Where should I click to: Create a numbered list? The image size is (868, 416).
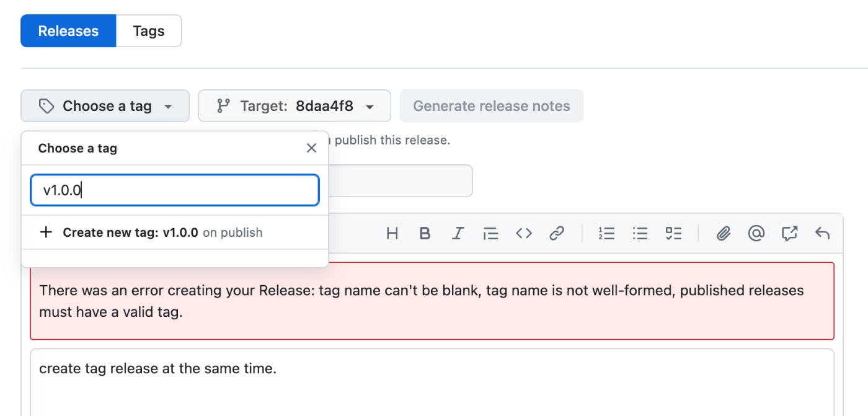[x=606, y=233]
